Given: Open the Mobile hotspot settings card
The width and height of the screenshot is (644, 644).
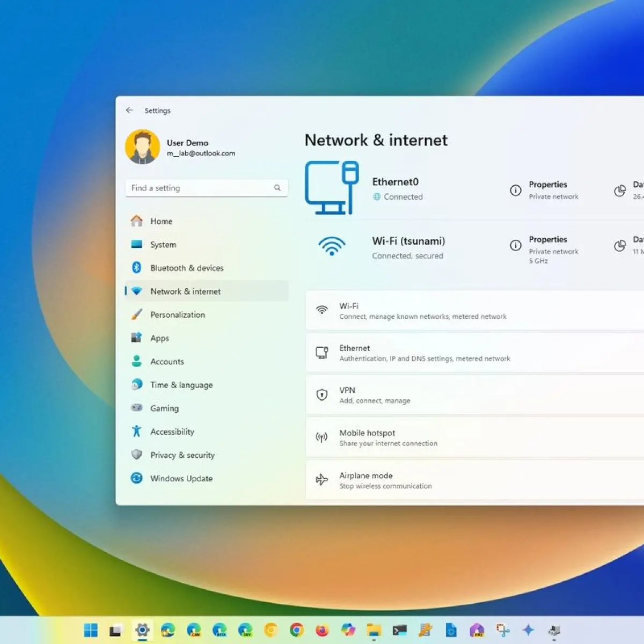Looking at the screenshot, I should pyautogui.click(x=475, y=437).
